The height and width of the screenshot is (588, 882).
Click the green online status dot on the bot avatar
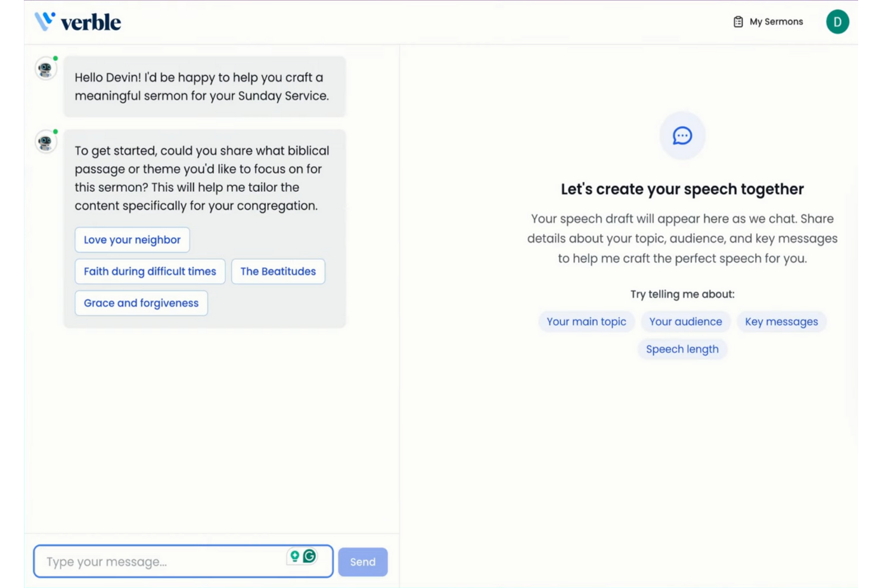[x=55, y=59]
